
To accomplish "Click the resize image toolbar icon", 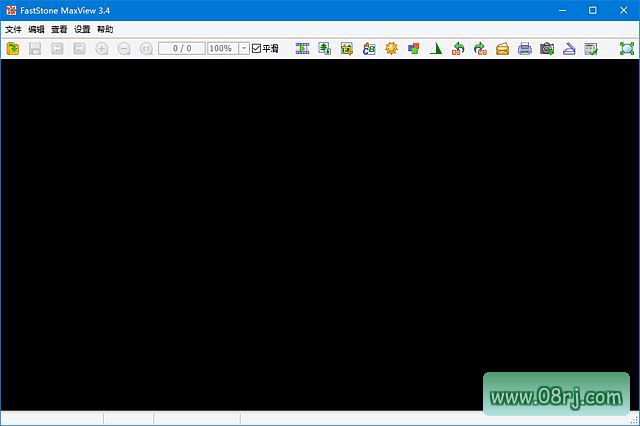I will pos(325,48).
